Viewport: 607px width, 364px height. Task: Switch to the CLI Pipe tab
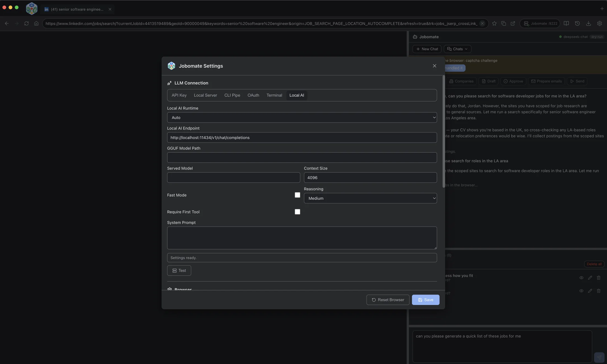[x=232, y=95]
